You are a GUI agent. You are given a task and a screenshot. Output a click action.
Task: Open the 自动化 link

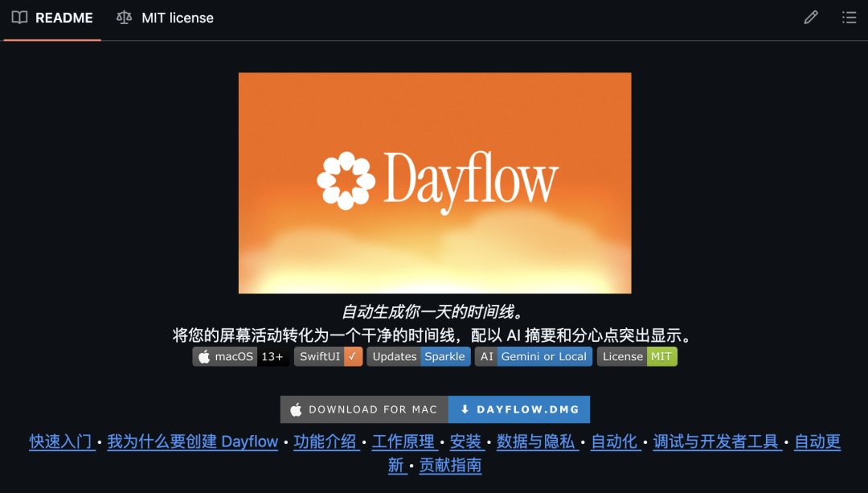click(616, 442)
